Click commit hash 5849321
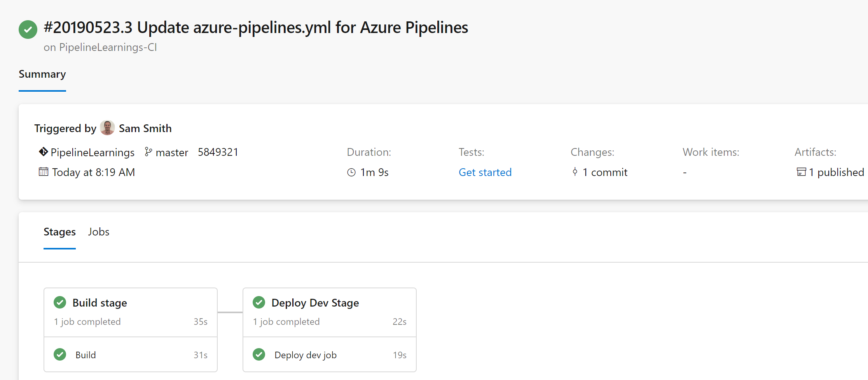This screenshot has width=868, height=380. tap(218, 152)
